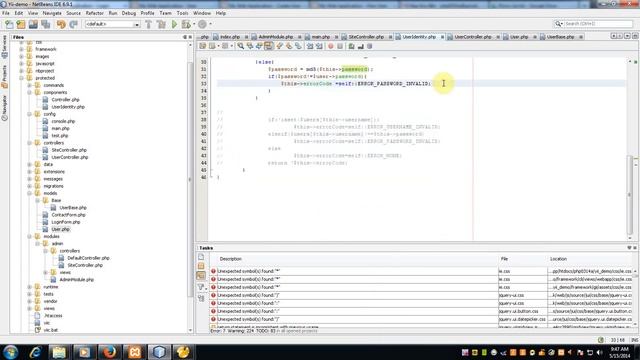Image resolution: width=640 pixels, height=360 pixels.
Task: Collapse the protected folder in Files tree
Action: pyautogui.click(x=21, y=78)
